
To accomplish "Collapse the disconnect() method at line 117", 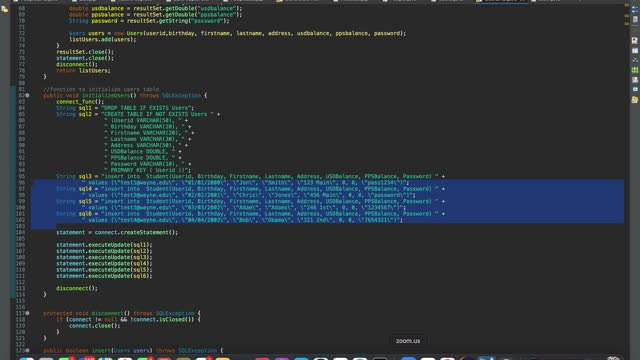I will click(27, 313).
